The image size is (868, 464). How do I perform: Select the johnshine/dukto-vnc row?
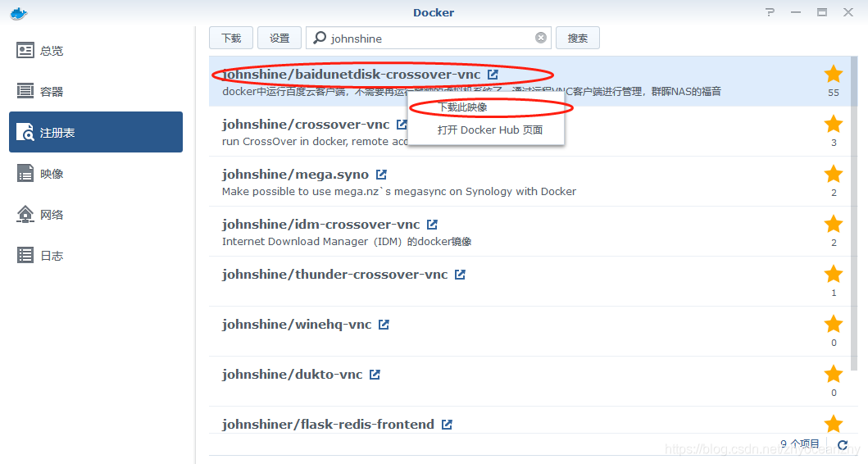click(x=529, y=381)
